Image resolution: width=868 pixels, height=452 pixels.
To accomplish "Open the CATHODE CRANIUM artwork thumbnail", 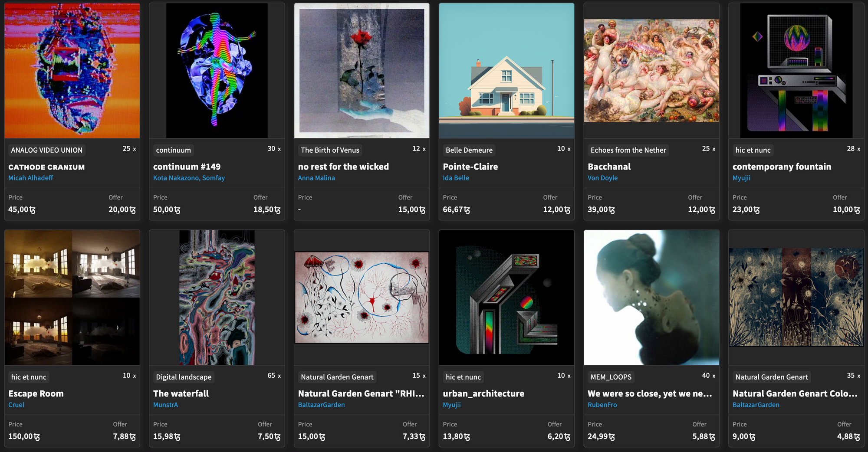I will 72,71.
